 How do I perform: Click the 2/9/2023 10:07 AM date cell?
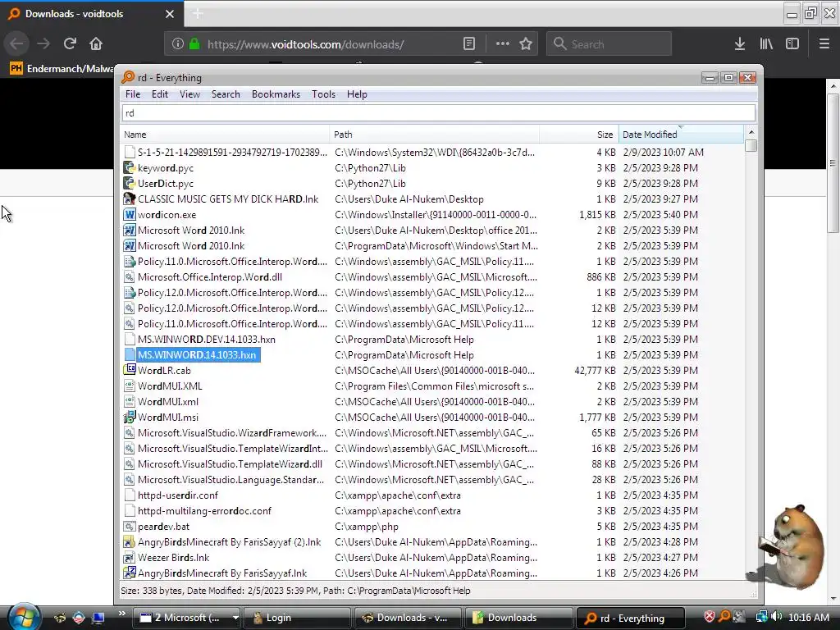663,152
